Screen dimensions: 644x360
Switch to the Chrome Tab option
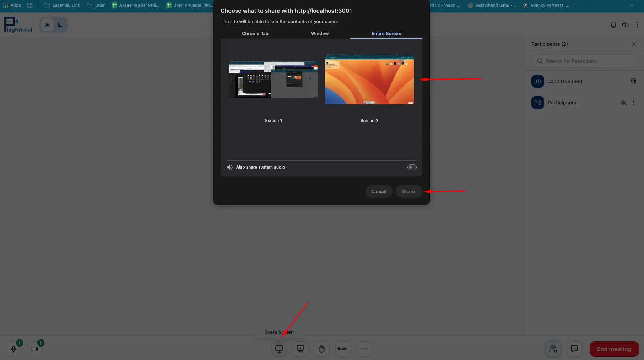(255, 33)
